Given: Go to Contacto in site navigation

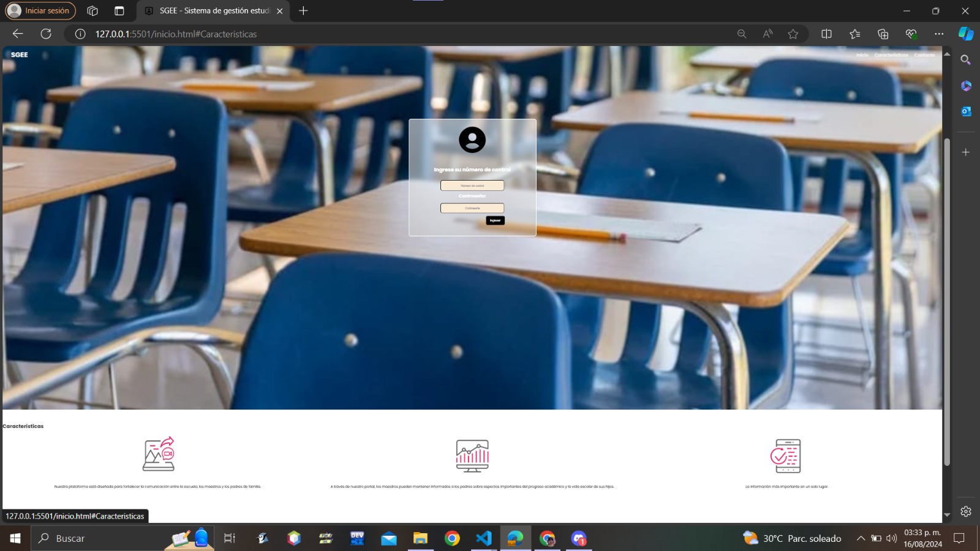Looking at the screenshot, I should 924,55.
